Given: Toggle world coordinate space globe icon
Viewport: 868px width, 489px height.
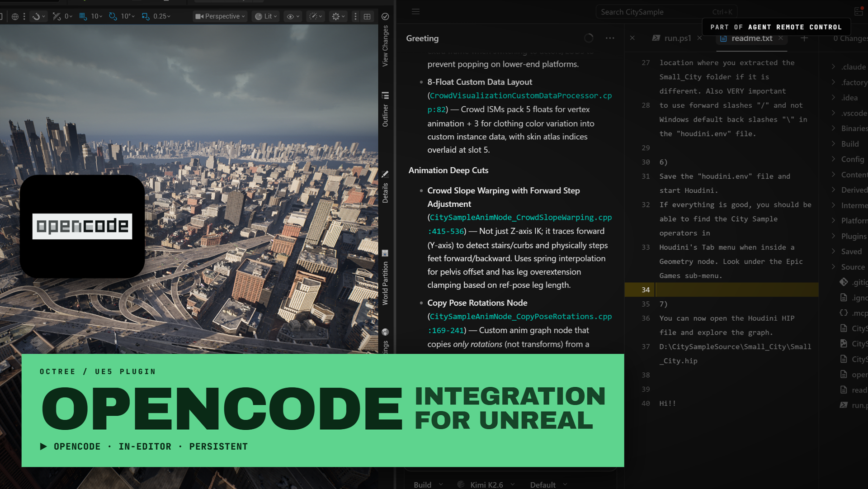Looking at the screenshot, I should pos(15,16).
